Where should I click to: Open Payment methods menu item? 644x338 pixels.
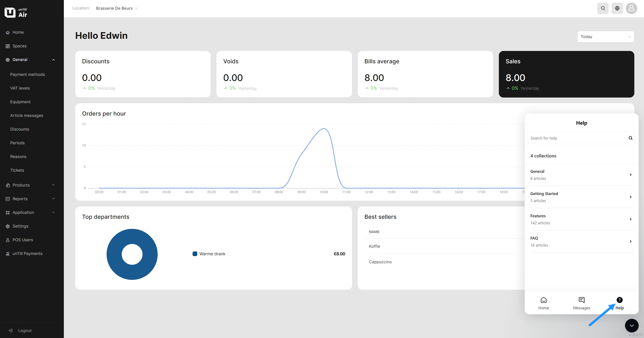click(x=27, y=74)
